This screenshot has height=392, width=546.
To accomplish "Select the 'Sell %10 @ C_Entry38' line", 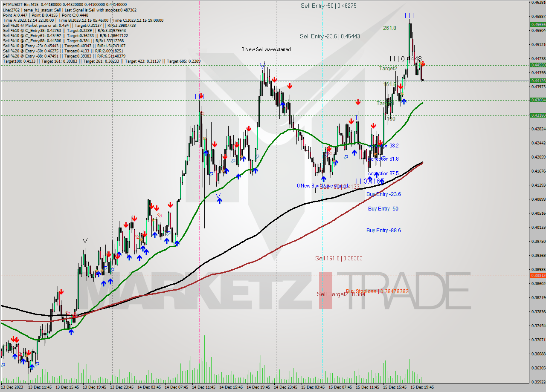I will (64, 31).
